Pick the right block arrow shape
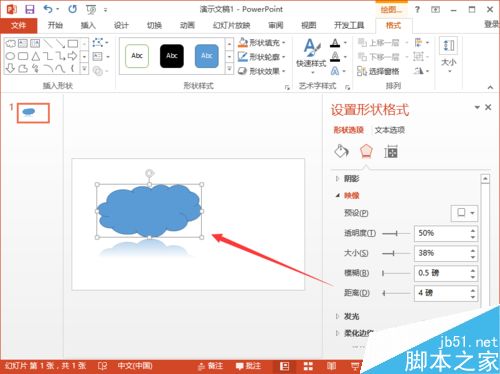The height and width of the screenshot is (374, 500). click(x=72, y=56)
